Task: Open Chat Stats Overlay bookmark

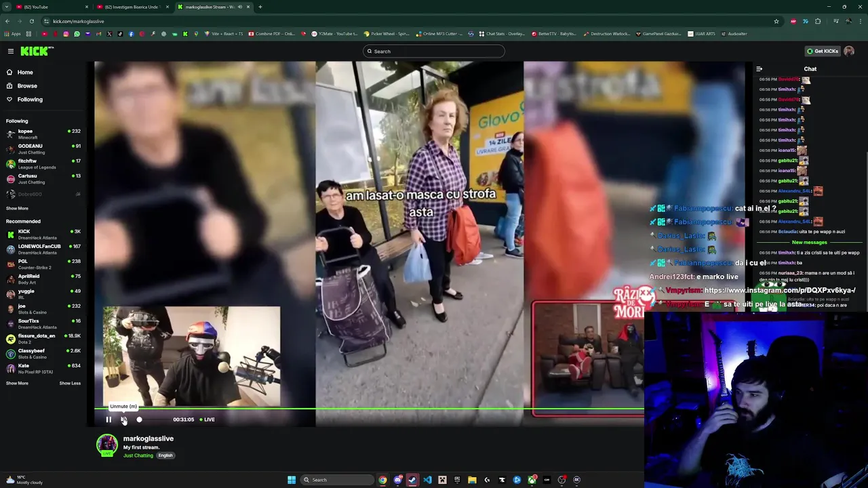Action: tap(502, 34)
